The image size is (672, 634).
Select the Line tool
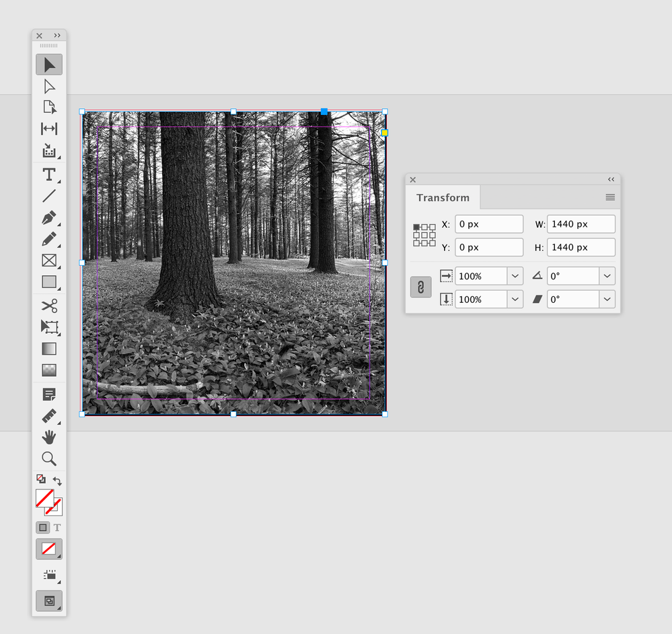pyautogui.click(x=49, y=196)
